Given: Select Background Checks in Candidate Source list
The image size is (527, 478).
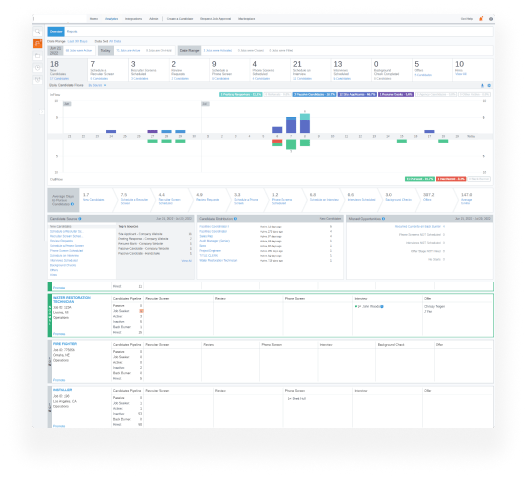Looking at the screenshot, I should 63,265.
